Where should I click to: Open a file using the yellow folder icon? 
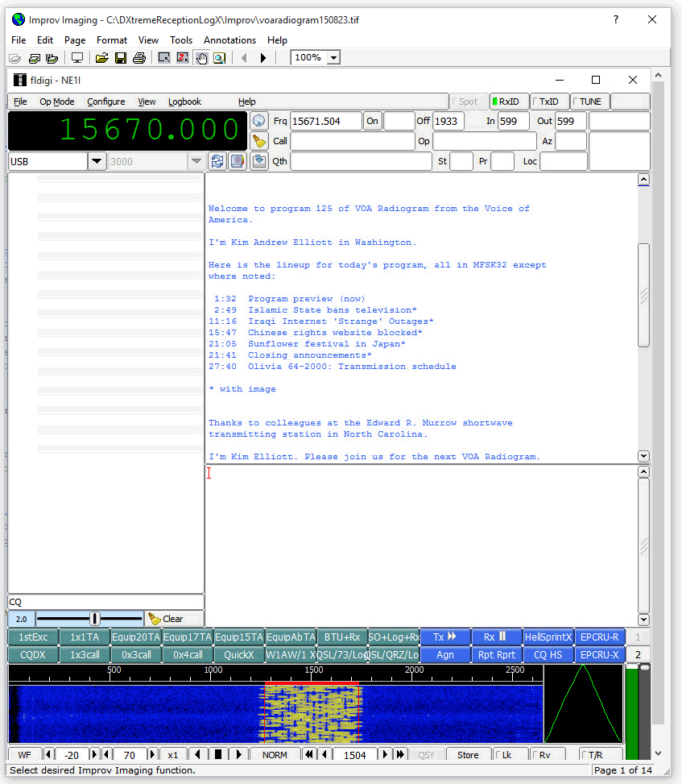(x=102, y=58)
